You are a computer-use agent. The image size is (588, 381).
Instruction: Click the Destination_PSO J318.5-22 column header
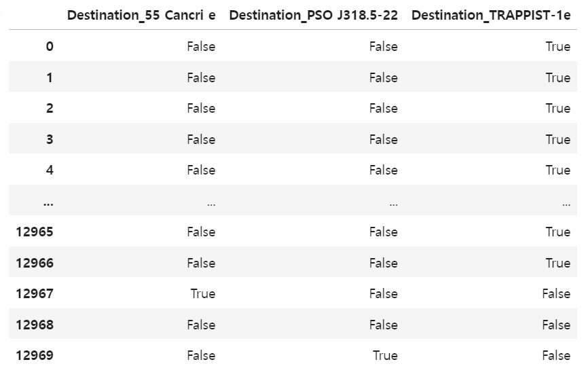coord(314,16)
